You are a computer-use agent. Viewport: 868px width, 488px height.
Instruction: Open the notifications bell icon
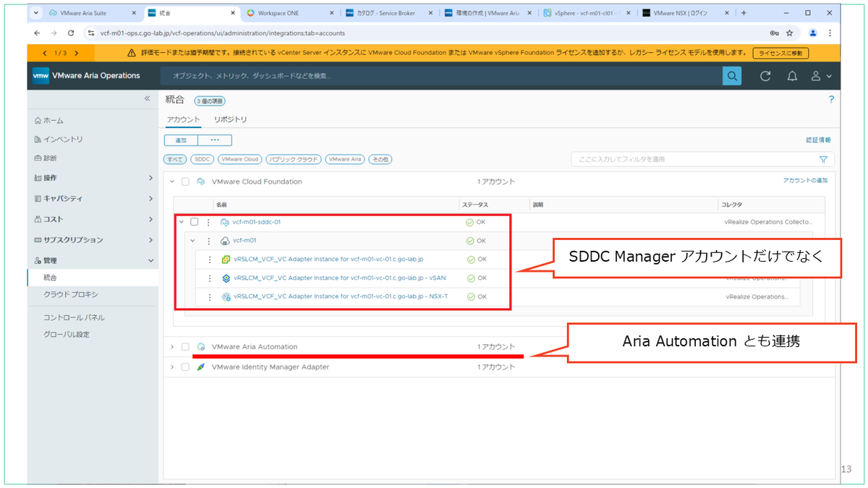[792, 76]
